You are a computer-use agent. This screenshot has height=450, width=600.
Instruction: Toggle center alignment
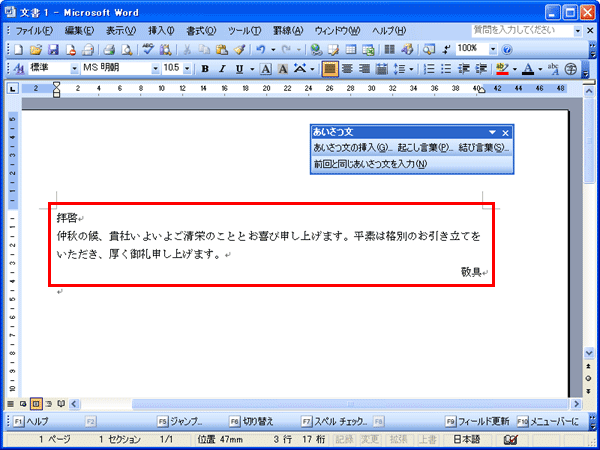(x=347, y=69)
